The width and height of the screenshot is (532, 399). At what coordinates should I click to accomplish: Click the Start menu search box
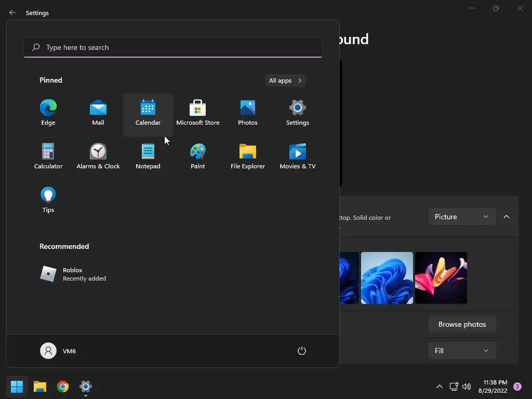point(173,47)
